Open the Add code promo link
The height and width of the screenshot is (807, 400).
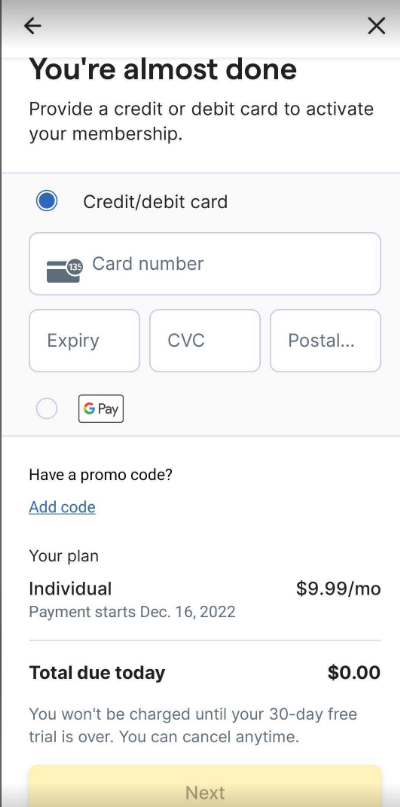[62, 507]
